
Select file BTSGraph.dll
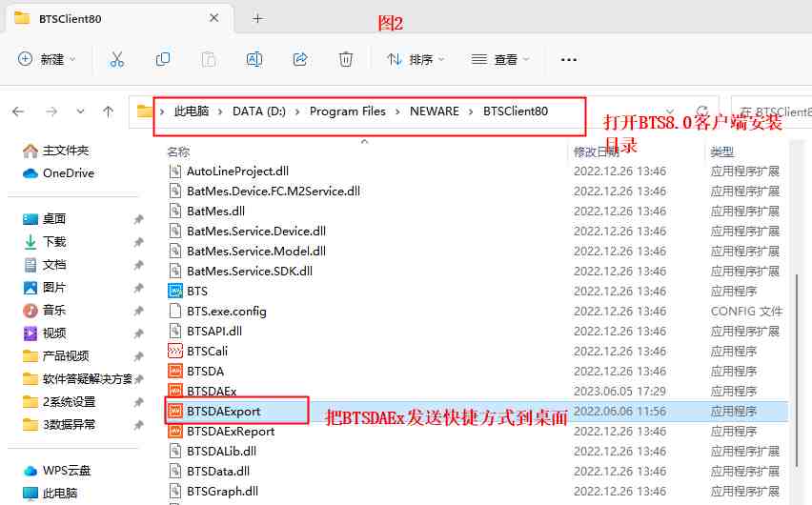tap(223, 491)
